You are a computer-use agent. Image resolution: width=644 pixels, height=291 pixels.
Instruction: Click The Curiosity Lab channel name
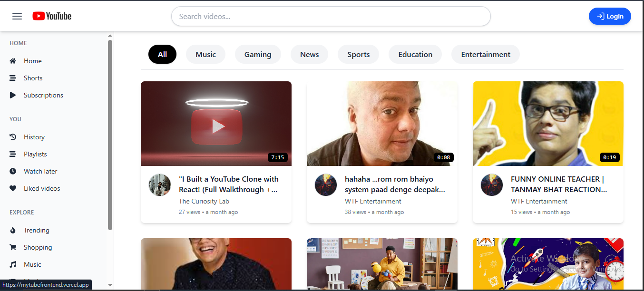click(205, 201)
